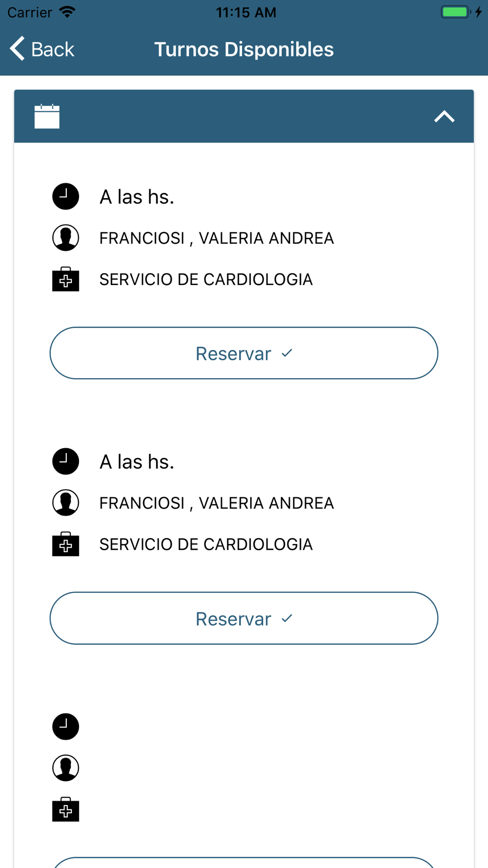Click the first appointment's medical kit icon
This screenshot has height=868, width=488.
(65, 280)
